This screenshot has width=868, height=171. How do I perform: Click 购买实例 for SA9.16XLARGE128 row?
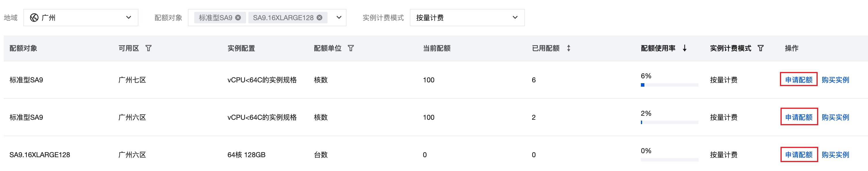pyautogui.click(x=835, y=155)
